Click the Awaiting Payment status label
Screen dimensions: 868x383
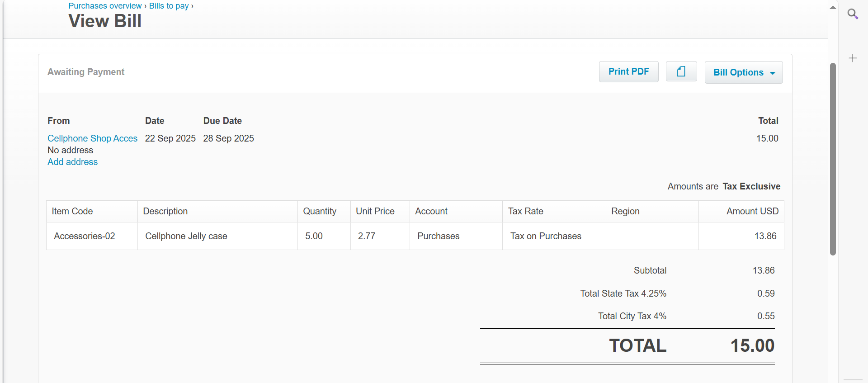(x=86, y=72)
